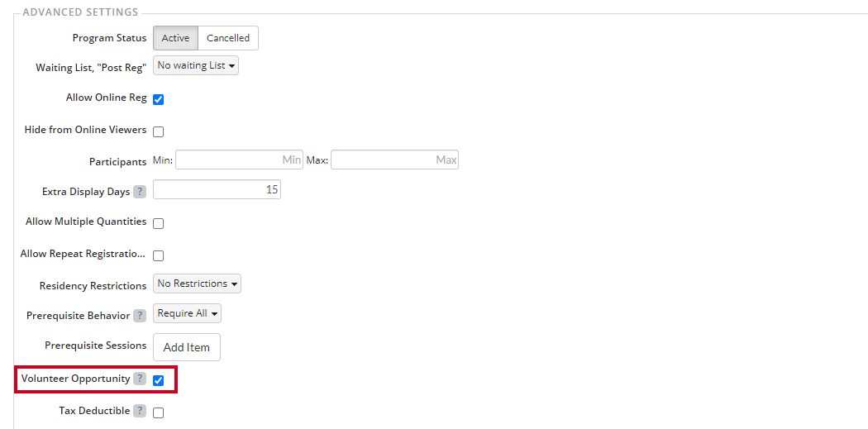Tick the Allow Repeat Registration checkbox
The width and height of the screenshot is (868, 429).
click(159, 255)
